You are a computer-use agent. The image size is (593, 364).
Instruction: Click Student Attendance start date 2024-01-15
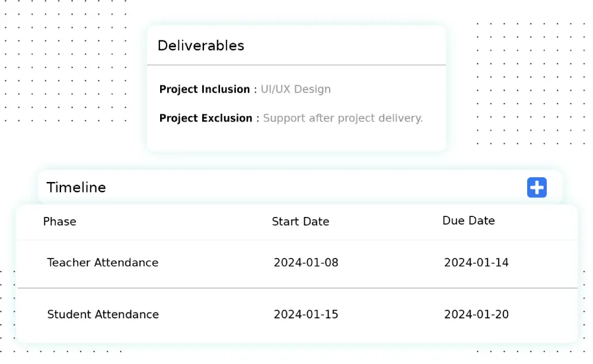click(x=306, y=315)
